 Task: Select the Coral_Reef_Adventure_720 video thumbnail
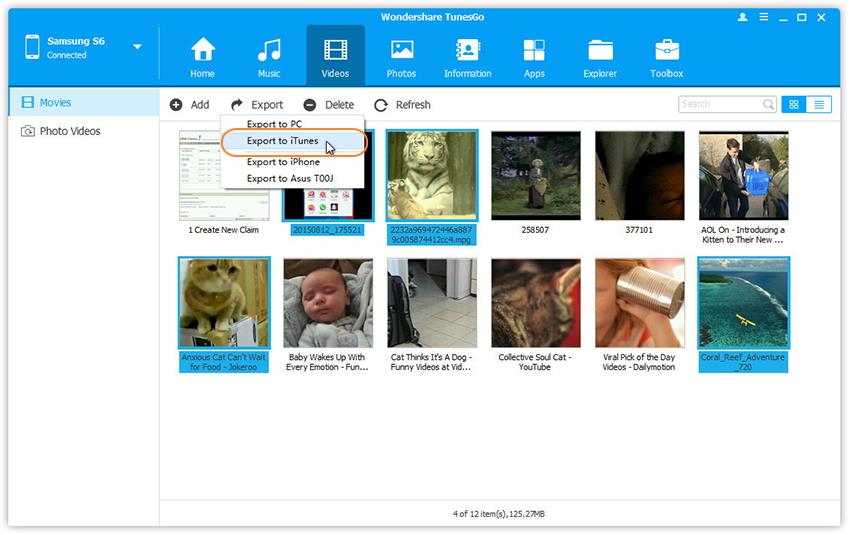(742, 303)
